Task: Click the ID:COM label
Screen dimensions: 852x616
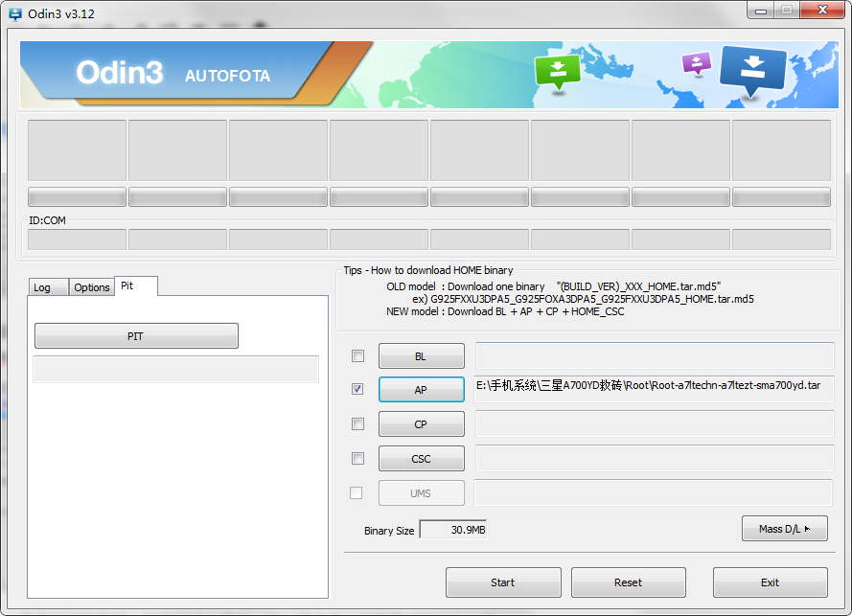Action: click(x=47, y=220)
